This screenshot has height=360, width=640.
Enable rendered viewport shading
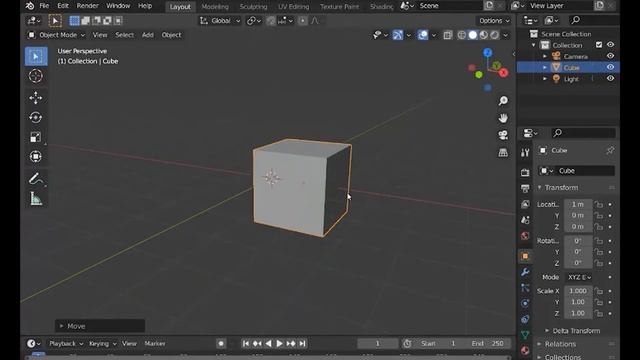pyautogui.click(x=495, y=35)
